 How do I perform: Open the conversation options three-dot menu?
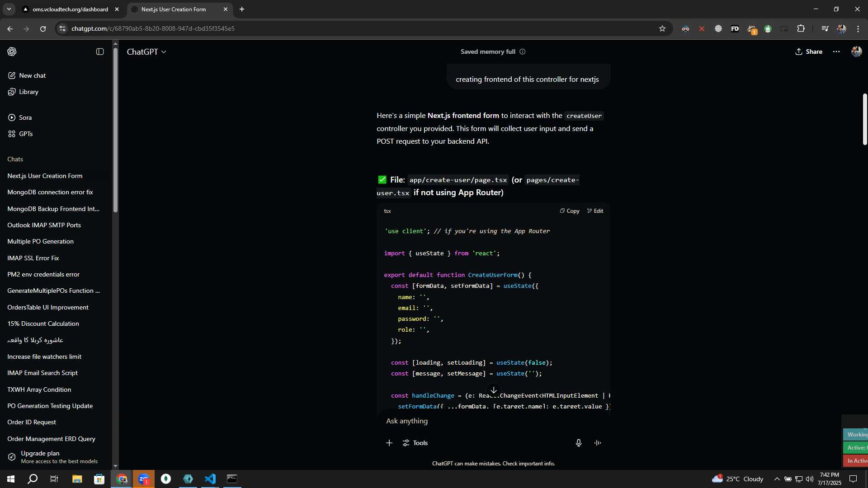[836, 52]
